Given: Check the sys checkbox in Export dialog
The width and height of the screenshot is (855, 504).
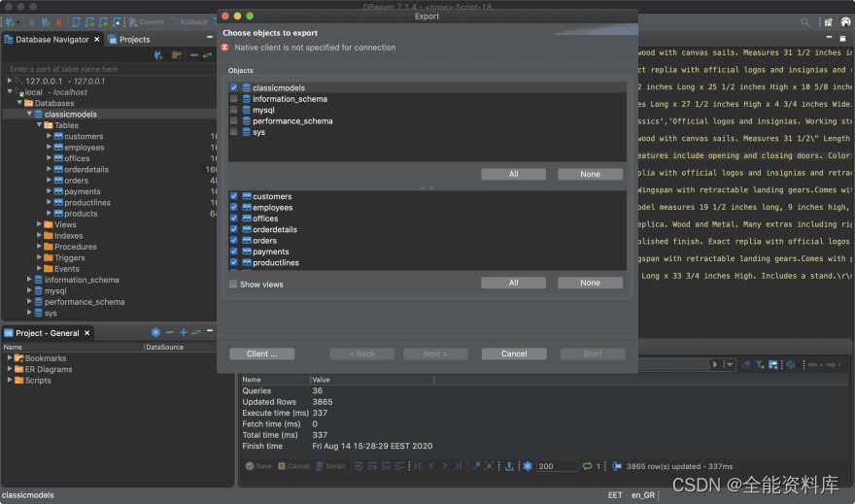Looking at the screenshot, I should (234, 132).
